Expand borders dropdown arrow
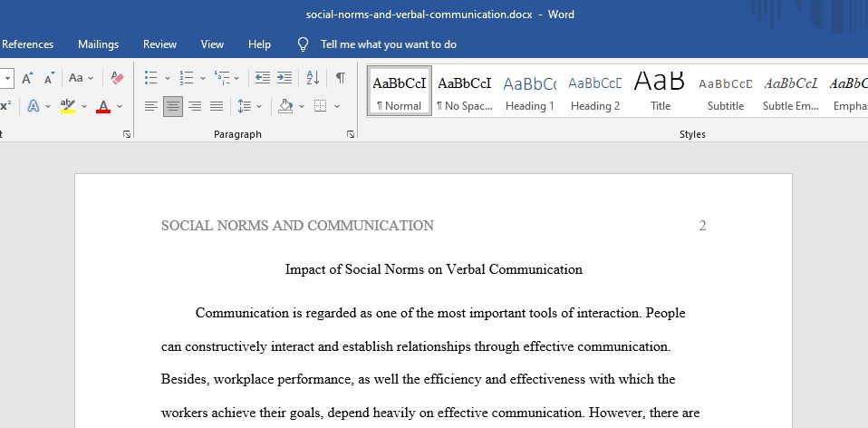The width and height of the screenshot is (868, 428). point(336,106)
